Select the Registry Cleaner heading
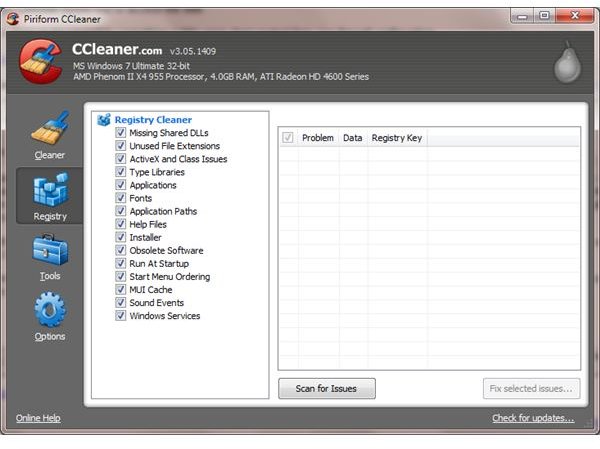 click(x=153, y=120)
